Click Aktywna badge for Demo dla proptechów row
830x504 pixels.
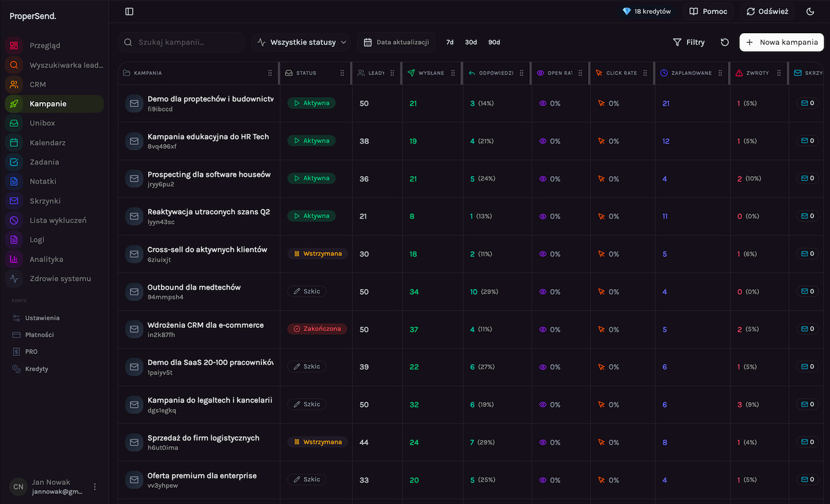[x=312, y=103]
